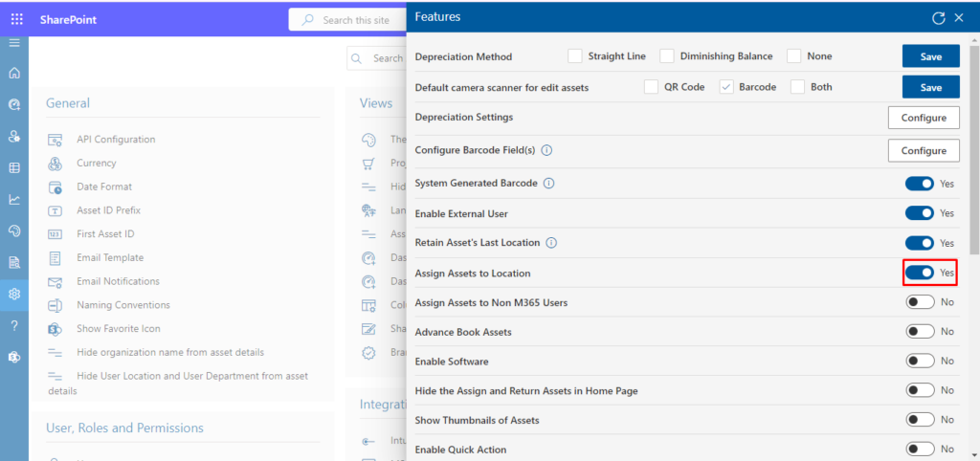Viewport: 980px width, 461px height.
Task: Check the QR Code scanner checkbox
Action: click(651, 87)
